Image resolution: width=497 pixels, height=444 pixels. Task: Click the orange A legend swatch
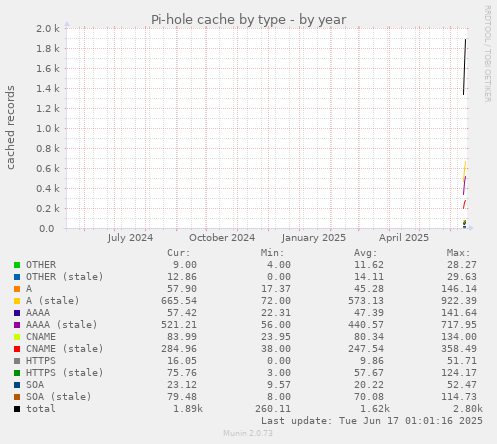17,289
